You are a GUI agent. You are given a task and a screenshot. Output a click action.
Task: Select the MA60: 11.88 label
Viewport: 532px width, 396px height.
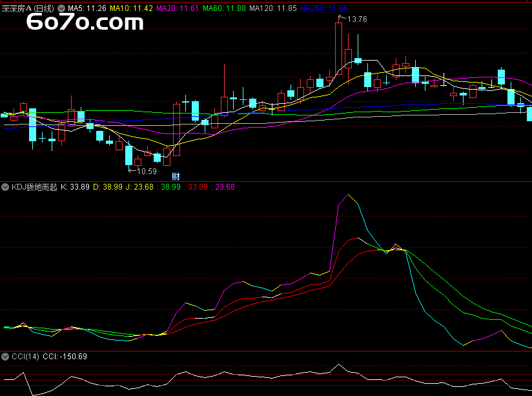[224, 8]
